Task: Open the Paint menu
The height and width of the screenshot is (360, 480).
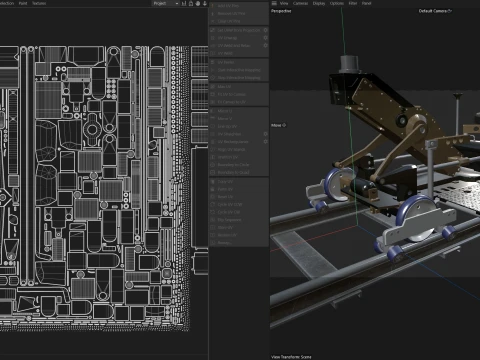Action: tap(23, 3)
